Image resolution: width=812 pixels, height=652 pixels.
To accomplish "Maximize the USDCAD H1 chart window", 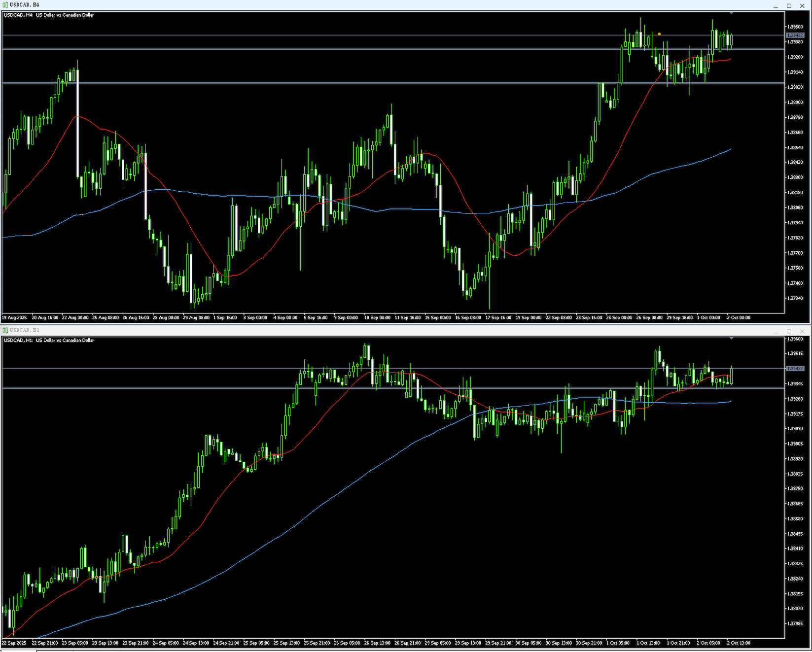I will [789, 331].
